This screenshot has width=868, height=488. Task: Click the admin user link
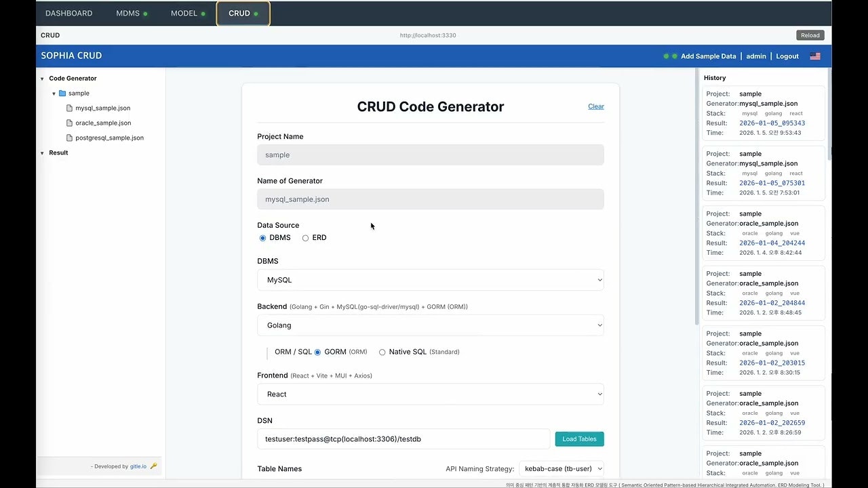click(756, 56)
